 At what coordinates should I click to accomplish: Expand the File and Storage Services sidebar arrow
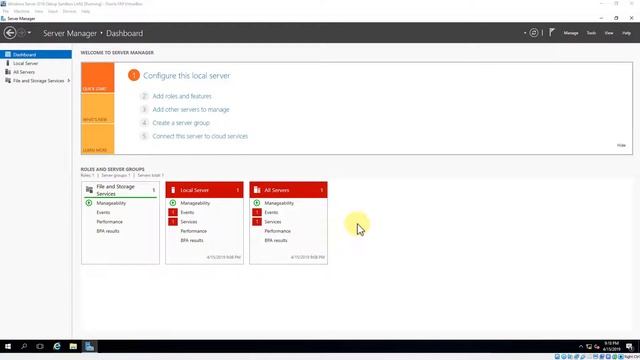69,81
